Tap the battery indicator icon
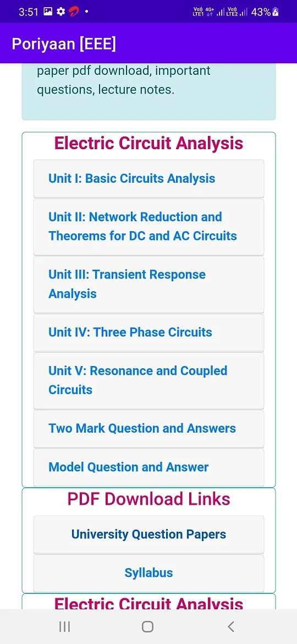297x644 pixels. (275, 12)
